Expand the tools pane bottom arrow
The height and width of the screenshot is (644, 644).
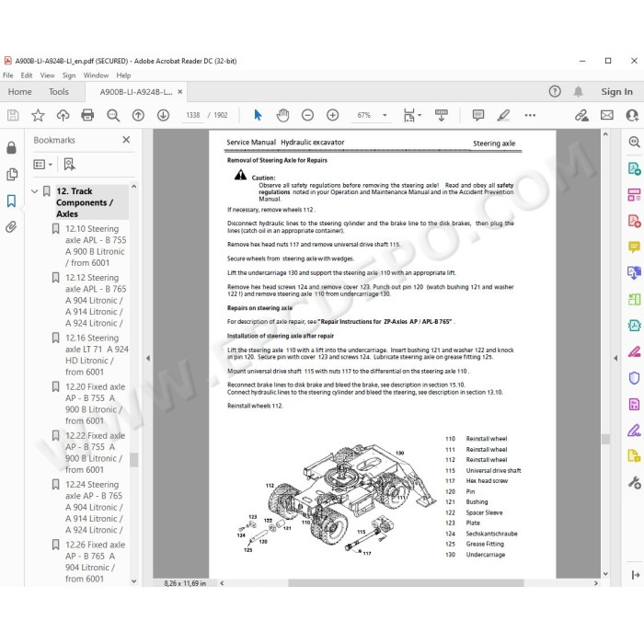635,575
